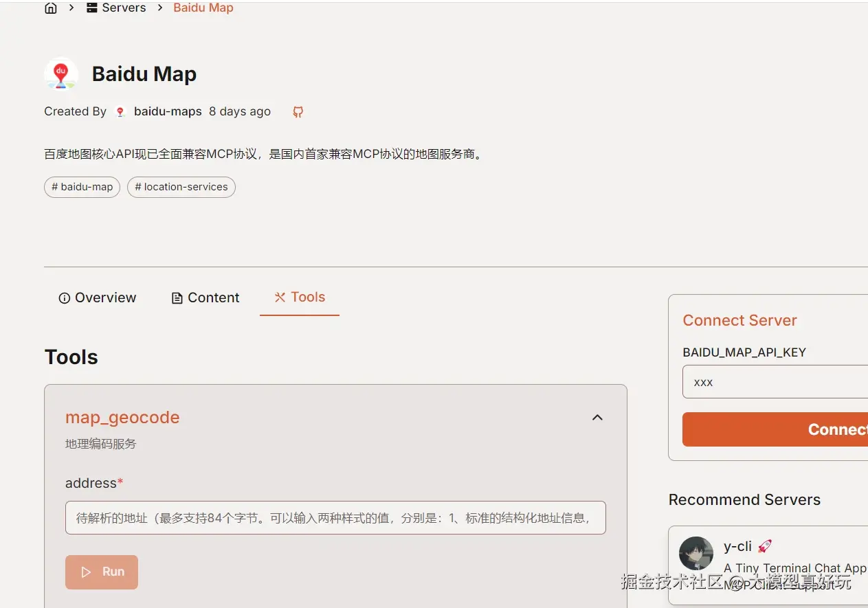The height and width of the screenshot is (608, 868).
Task: Click the baidu-maps author avatar
Action: tap(120, 112)
